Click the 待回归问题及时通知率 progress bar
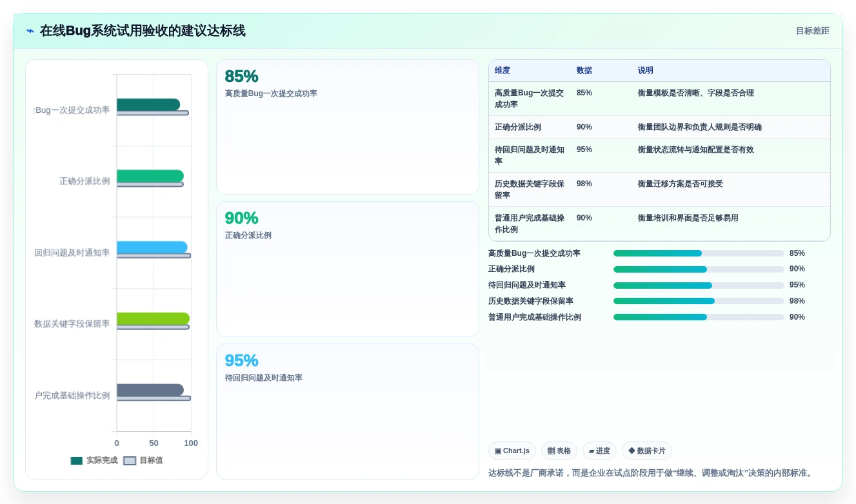Viewport: 856px width, 504px height. click(699, 286)
